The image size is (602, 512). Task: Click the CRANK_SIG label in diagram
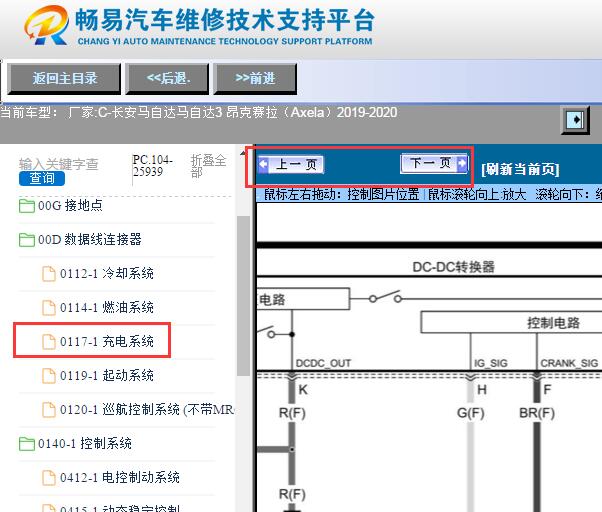click(x=569, y=363)
